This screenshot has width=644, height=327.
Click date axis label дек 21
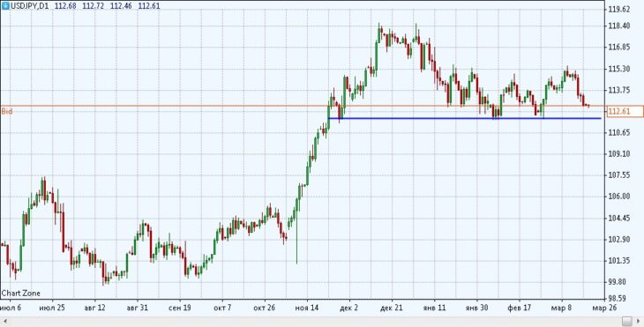[392, 308]
